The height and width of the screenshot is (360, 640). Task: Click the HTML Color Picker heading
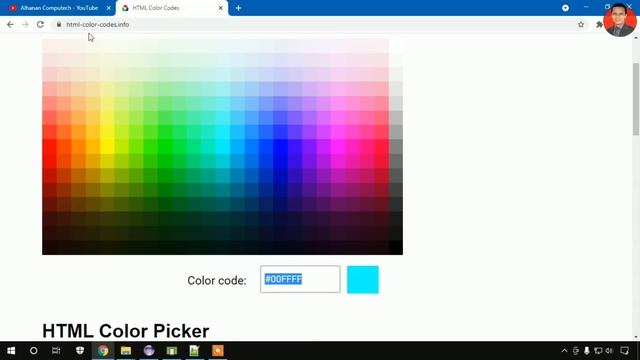(126, 331)
